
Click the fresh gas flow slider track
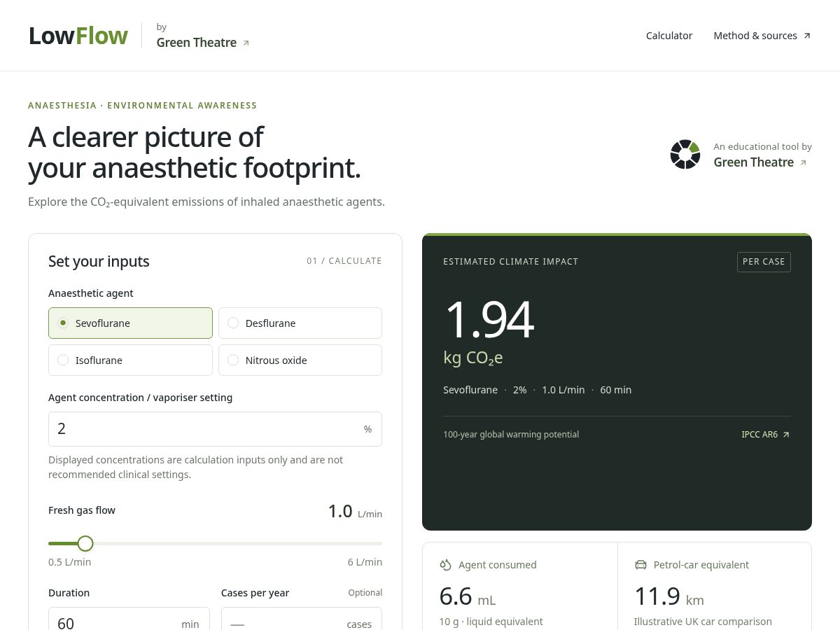215,543
